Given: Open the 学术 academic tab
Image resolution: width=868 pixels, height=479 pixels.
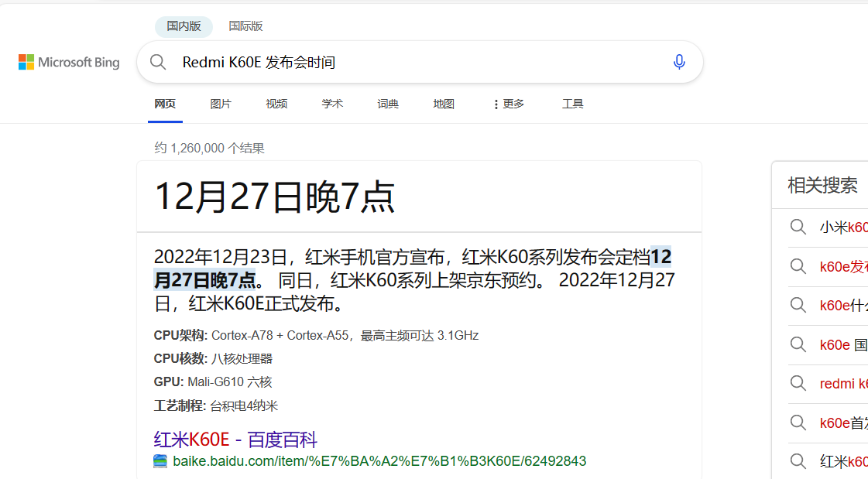Looking at the screenshot, I should click(x=332, y=104).
